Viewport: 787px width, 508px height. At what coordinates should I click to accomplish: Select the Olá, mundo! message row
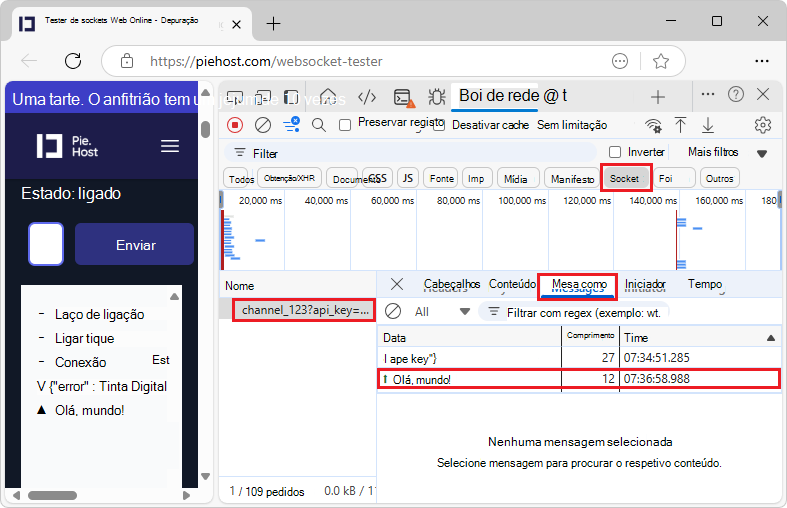click(x=579, y=379)
